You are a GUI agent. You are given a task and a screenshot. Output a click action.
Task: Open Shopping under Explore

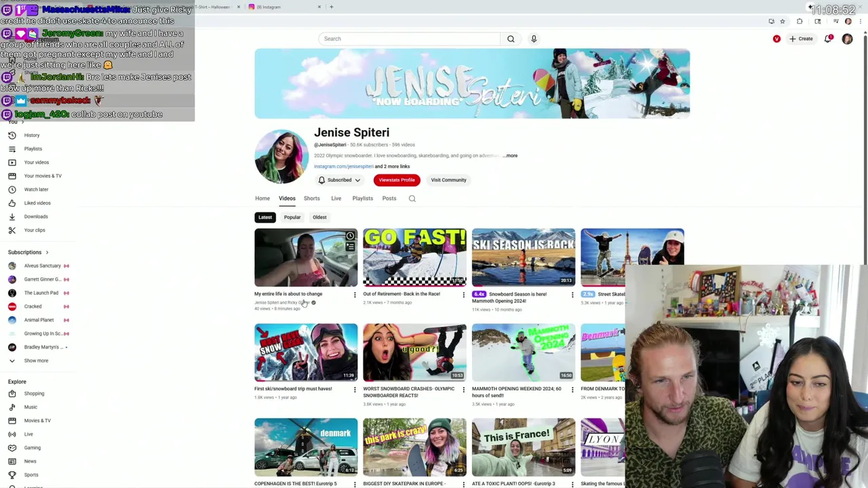(x=34, y=393)
